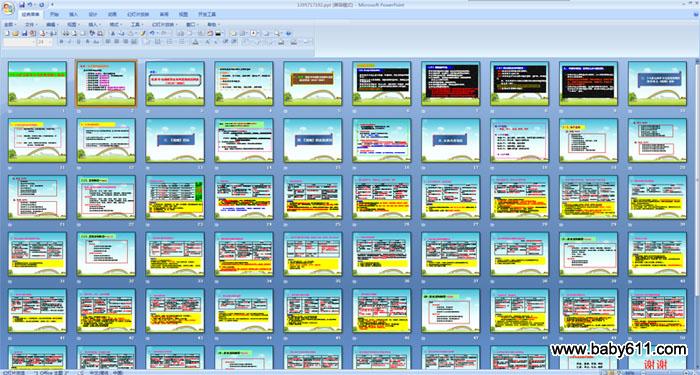Image resolution: width=700 pixels, height=375 pixels.
Task: Open the 帮助 classic menu
Action: [213, 25]
